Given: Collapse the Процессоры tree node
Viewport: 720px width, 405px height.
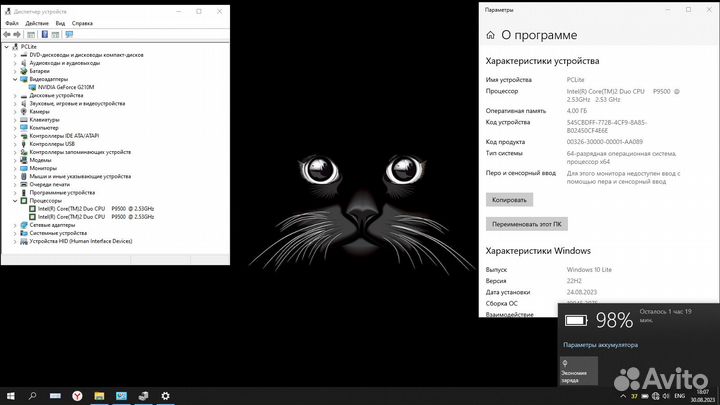Looking at the screenshot, I should (15, 200).
